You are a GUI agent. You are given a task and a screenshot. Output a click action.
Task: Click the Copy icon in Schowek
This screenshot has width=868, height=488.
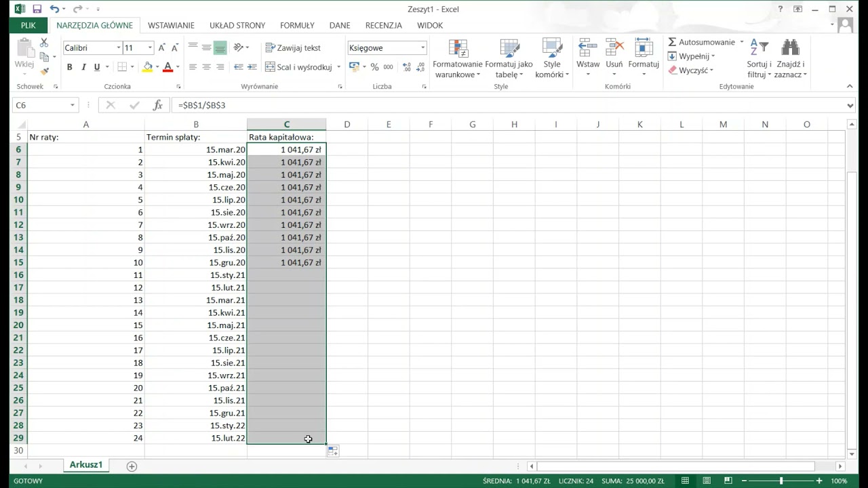click(44, 57)
